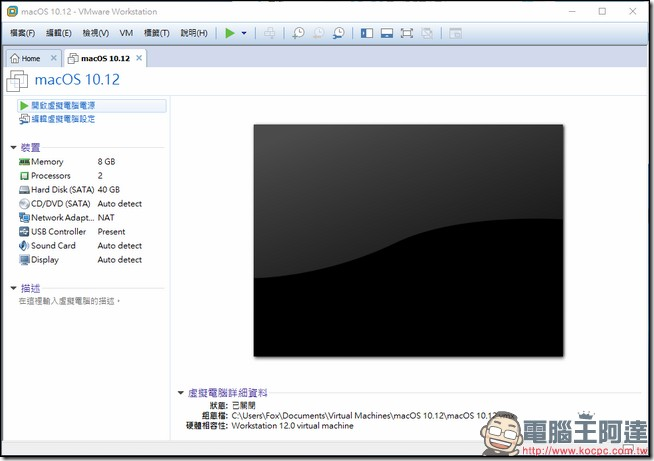The image size is (654, 461).
Task: Click the green power-on play toolbar button
Action: tap(230, 33)
